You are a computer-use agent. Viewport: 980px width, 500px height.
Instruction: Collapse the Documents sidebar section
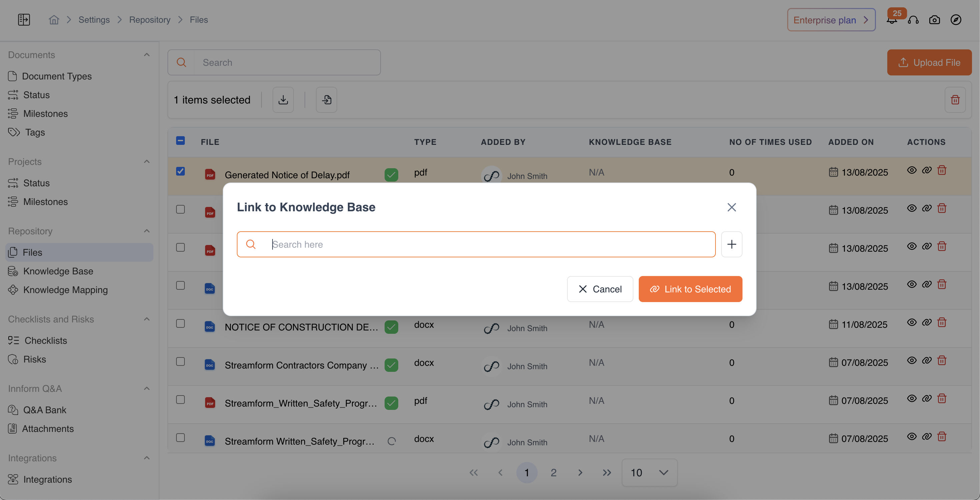[146, 55]
